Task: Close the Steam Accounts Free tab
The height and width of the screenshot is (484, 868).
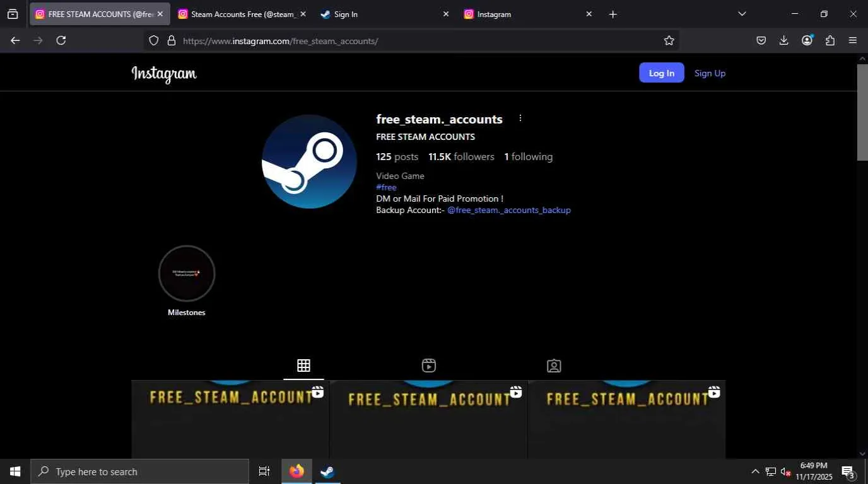Action: [x=303, y=14]
